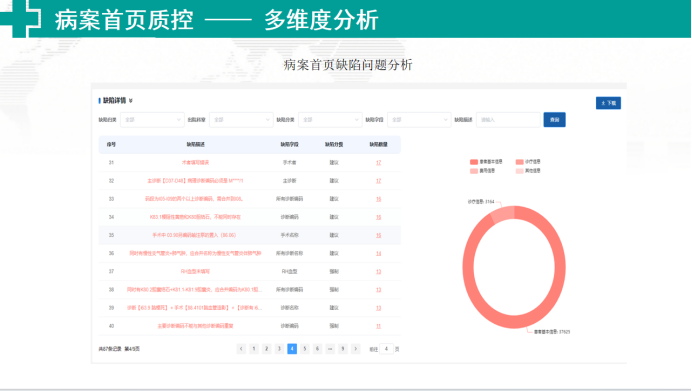Open the 缺陷归类 dropdown
The height and width of the screenshot is (391, 692).
[x=152, y=120]
